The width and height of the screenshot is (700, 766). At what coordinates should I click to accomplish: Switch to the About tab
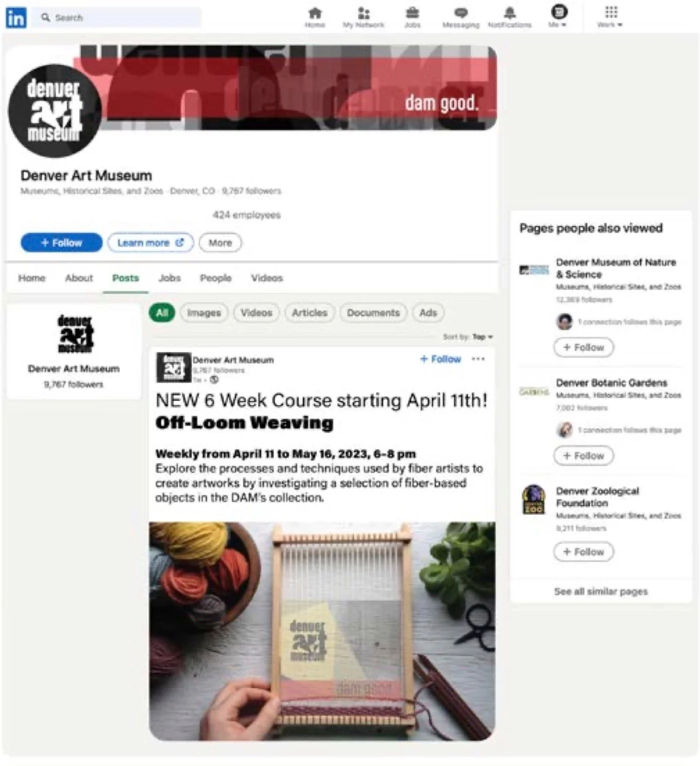point(79,278)
